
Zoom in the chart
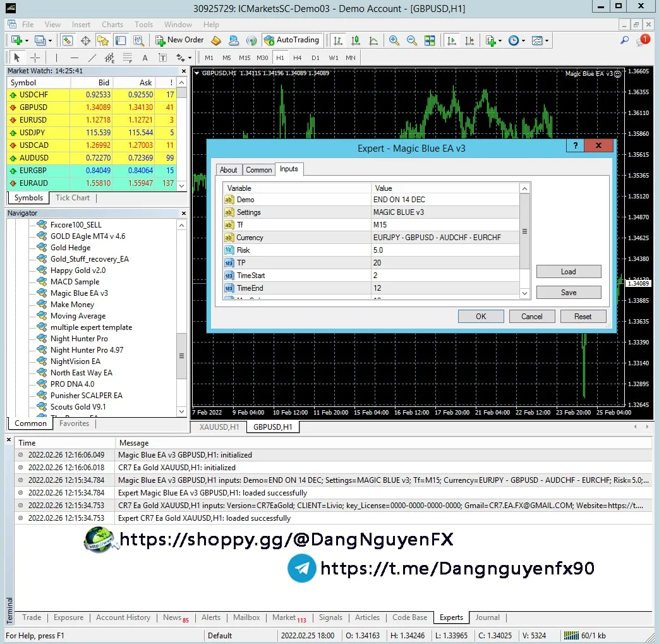[x=394, y=40]
